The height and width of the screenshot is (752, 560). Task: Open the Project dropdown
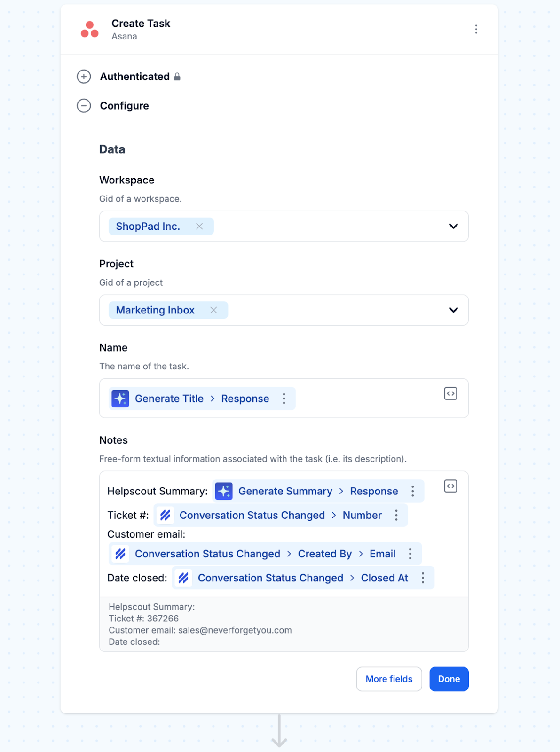click(x=453, y=310)
